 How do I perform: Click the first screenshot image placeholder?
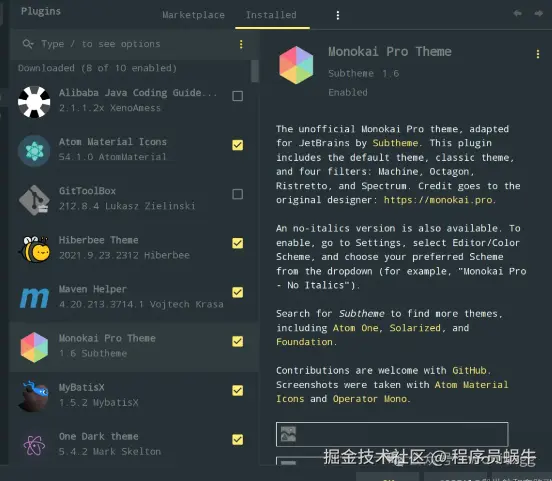(392, 434)
